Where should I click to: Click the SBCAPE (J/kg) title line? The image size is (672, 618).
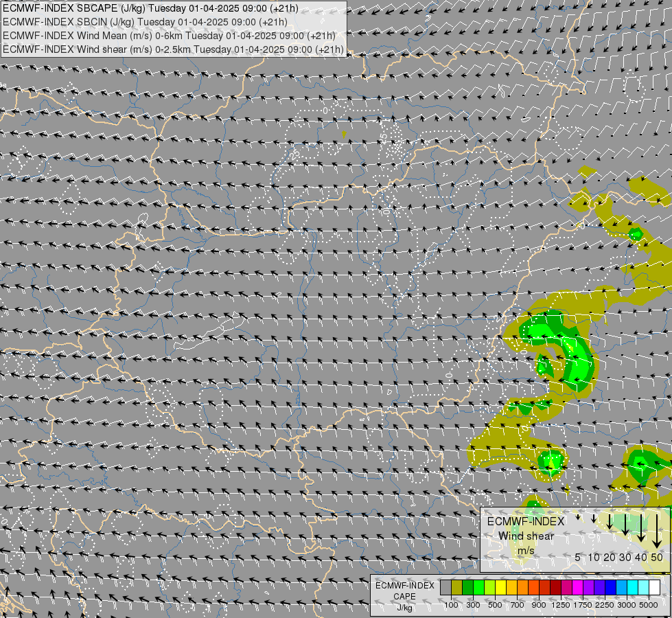[x=150, y=8]
